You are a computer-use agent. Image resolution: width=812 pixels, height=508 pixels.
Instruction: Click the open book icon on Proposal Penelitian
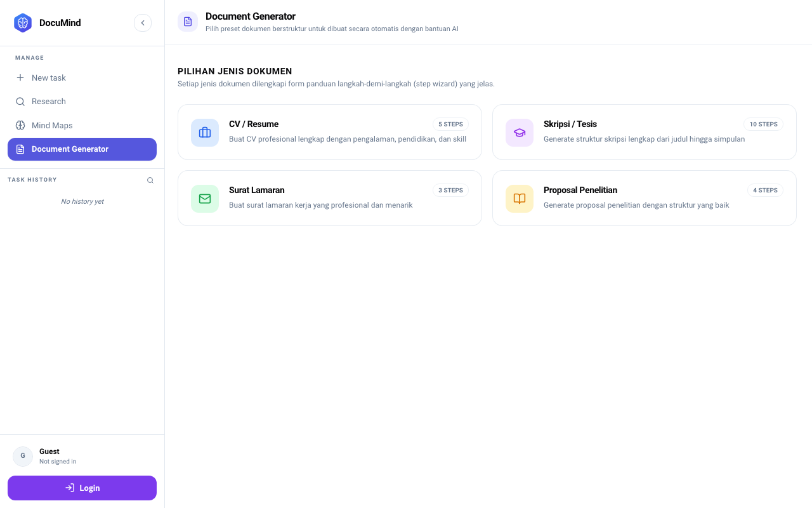coord(520,199)
